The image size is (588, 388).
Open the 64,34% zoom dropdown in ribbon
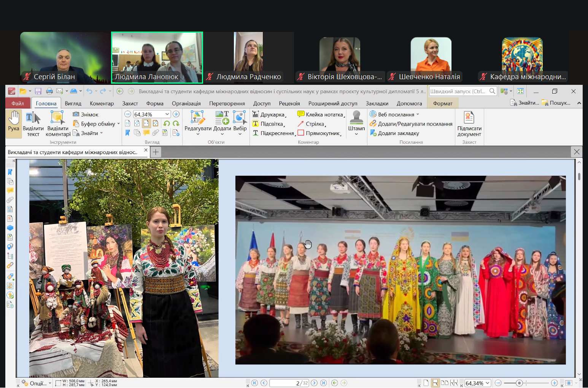pos(167,114)
